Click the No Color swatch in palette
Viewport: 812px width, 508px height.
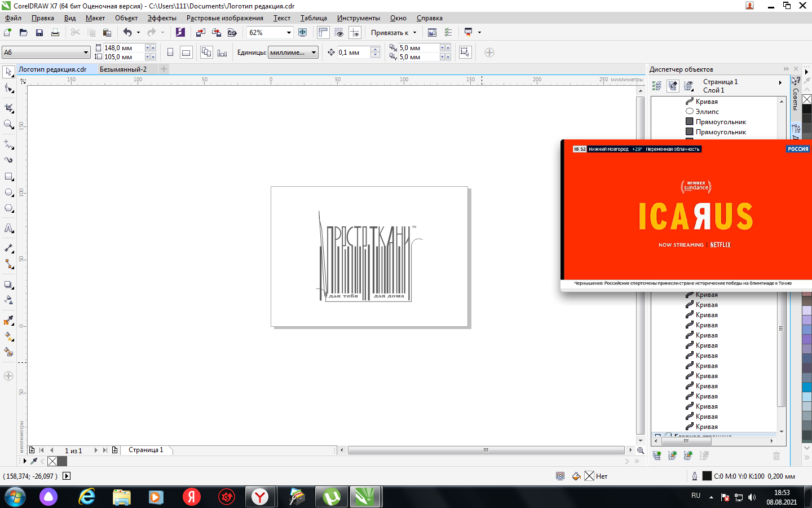coord(807,99)
